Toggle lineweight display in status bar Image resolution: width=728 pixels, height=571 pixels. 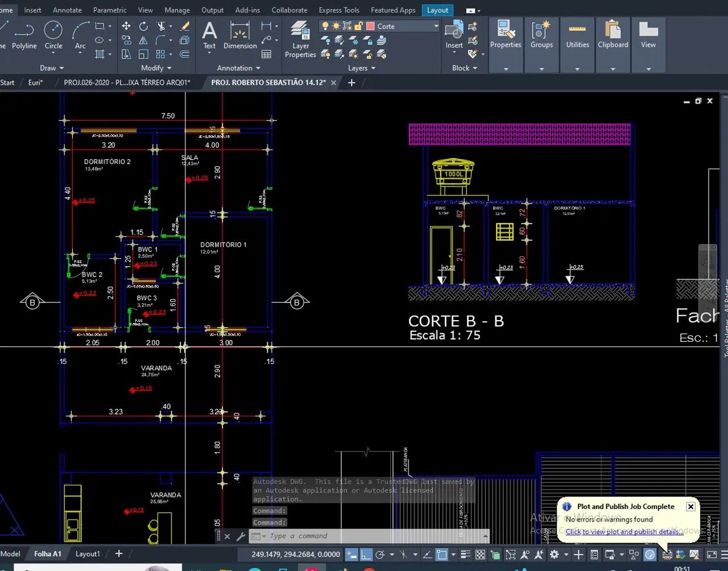coord(465,555)
